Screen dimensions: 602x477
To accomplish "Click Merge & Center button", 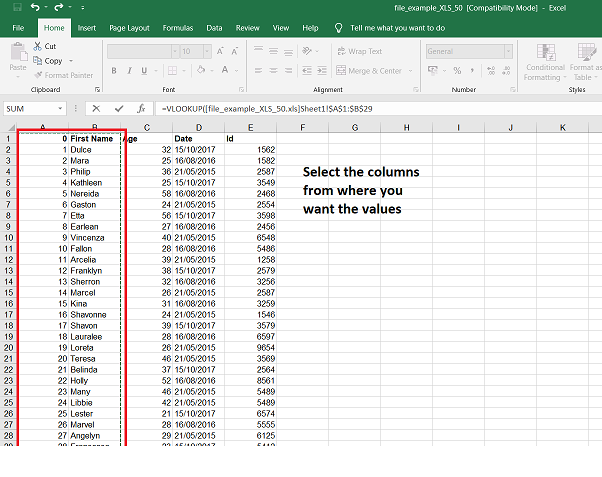I will [369, 71].
